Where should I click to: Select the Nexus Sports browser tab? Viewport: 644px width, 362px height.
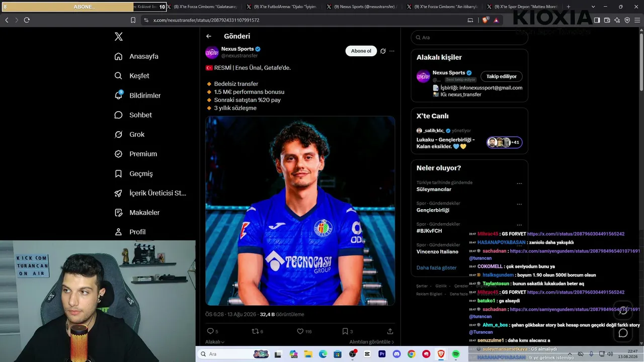pyautogui.click(x=362, y=7)
